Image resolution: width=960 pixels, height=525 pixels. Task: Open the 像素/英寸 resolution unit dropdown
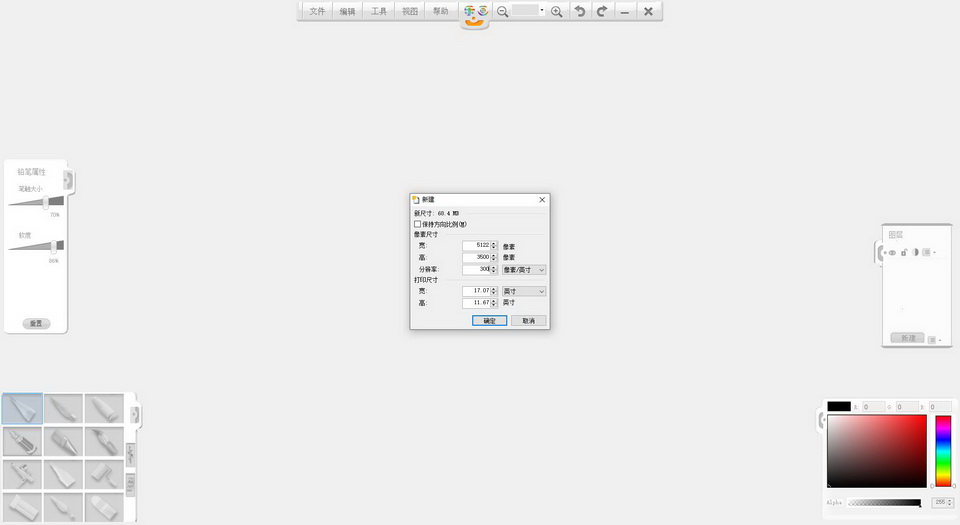(524, 270)
